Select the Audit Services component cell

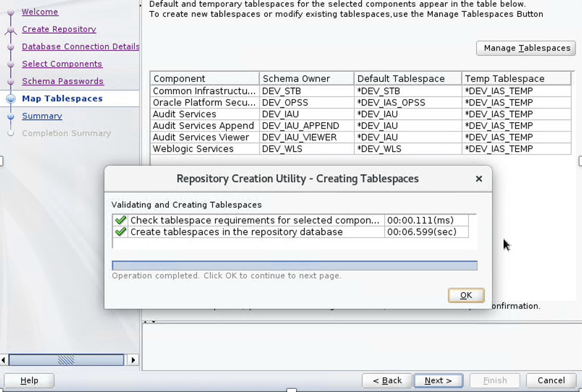[x=205, y=114]
